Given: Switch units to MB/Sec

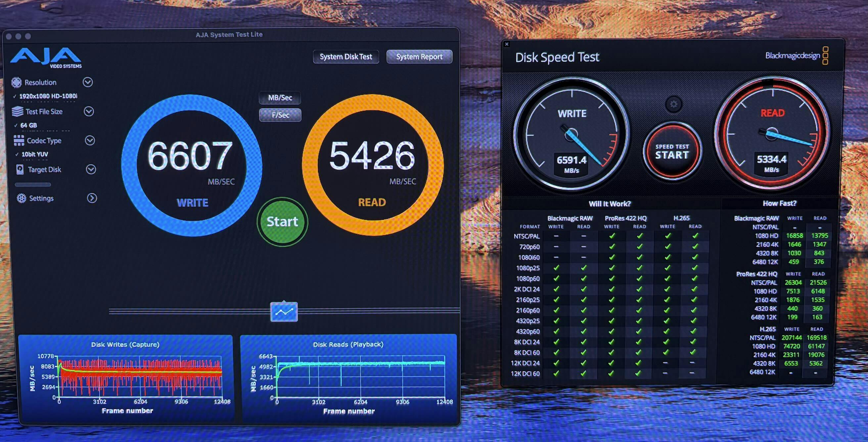Looking at the screenshot, I should 280,98.
